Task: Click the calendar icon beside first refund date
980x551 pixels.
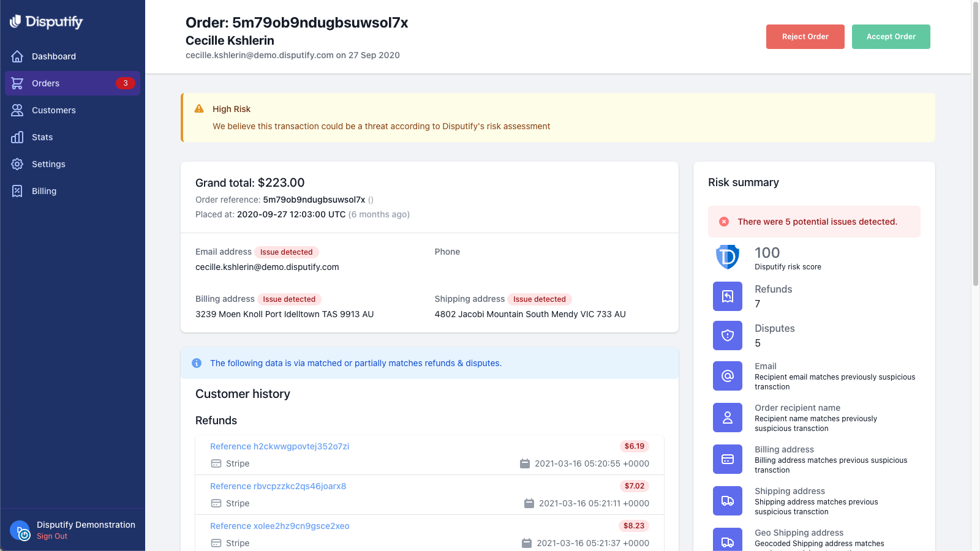Action: (x=525, y=463)
